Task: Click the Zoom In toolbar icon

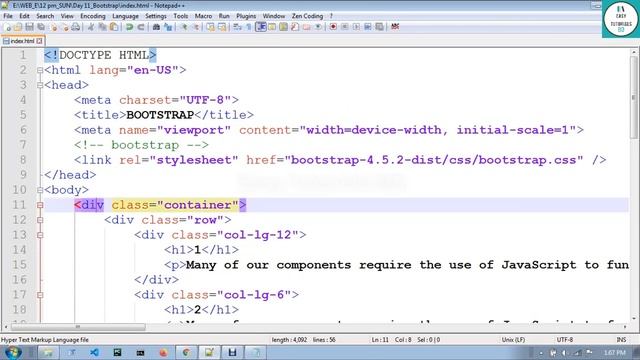Action: (184, 27)
